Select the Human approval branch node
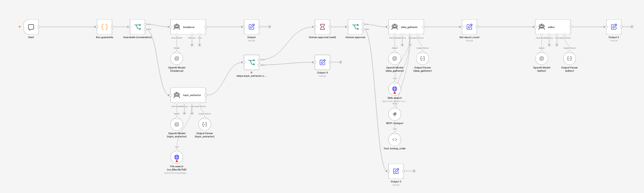The image size is (644, 193). point(355,27)
